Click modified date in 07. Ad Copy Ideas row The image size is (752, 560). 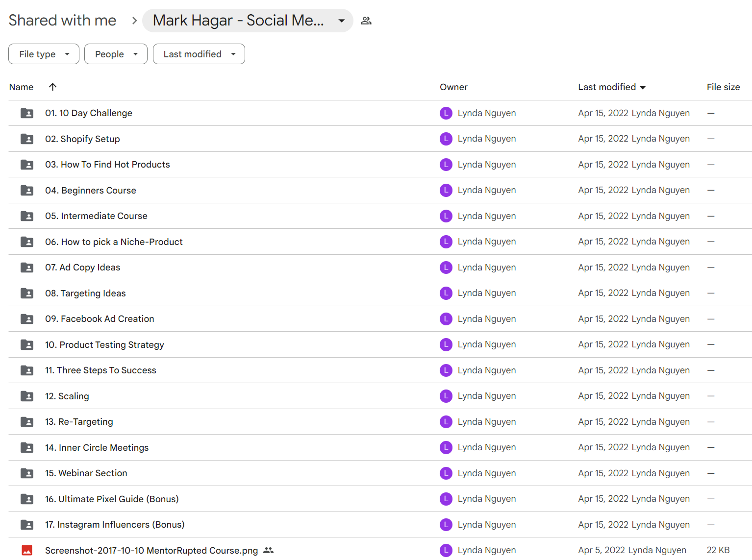[603, 268]
